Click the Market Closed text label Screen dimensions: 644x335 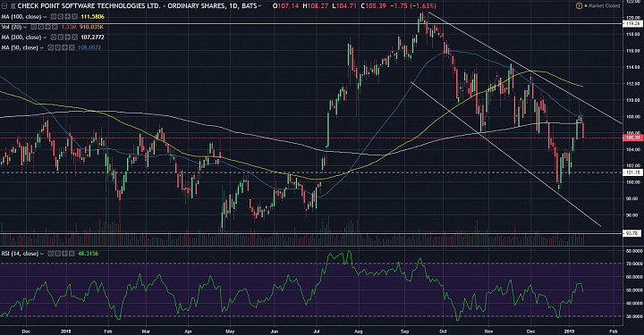point(604,5)
